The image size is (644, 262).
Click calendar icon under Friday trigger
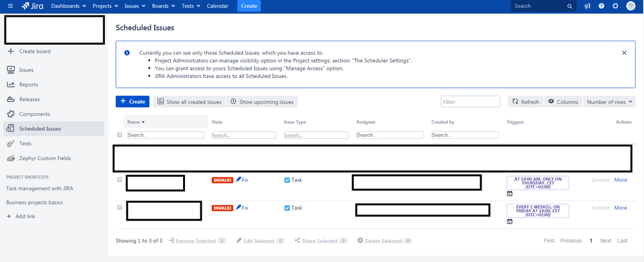click(x=510, y=221)
